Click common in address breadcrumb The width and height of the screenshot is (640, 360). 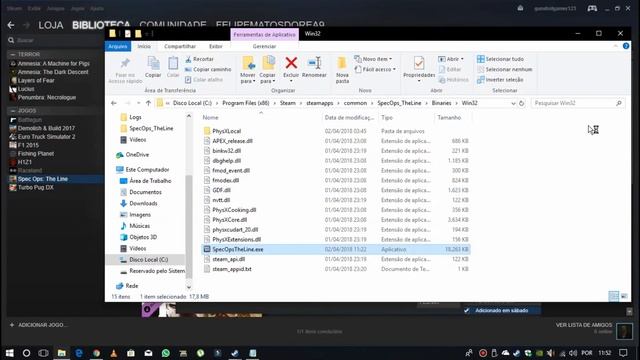(x=355, y=103)
